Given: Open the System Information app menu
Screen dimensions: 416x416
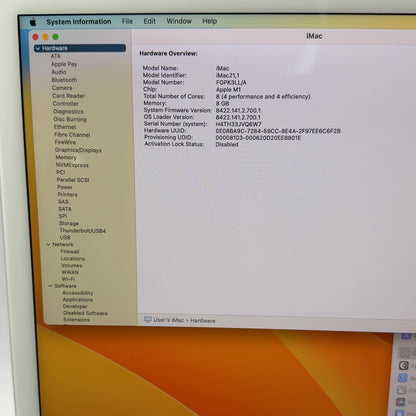Looking at the screenshot, I should point(79,22).
